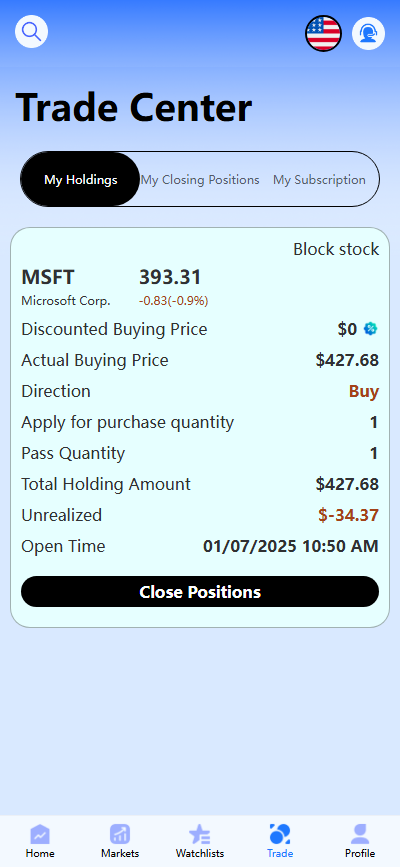The height and width of the screenshot is (867, 400).
Task: Switch to My Closing Positions tab
Action: pos(200,180)
